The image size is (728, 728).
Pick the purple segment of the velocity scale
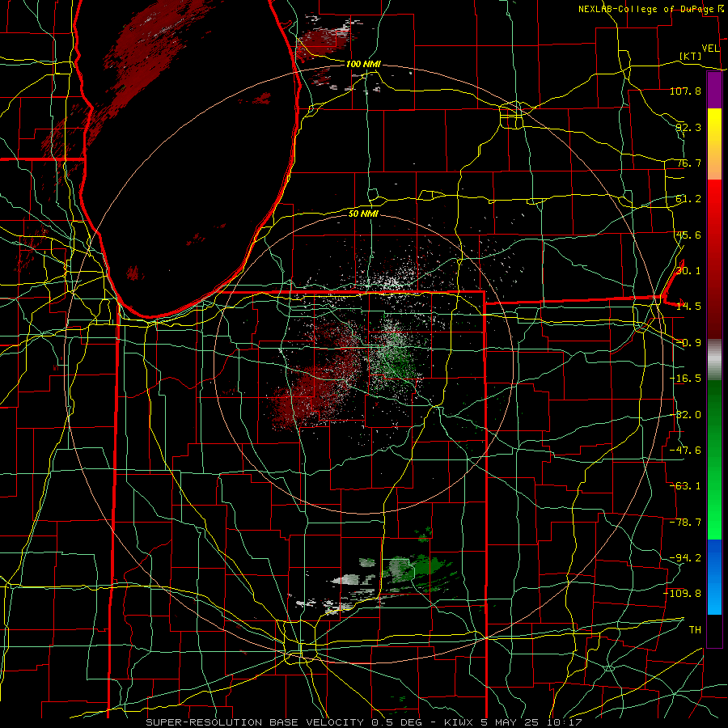(714, 90)
